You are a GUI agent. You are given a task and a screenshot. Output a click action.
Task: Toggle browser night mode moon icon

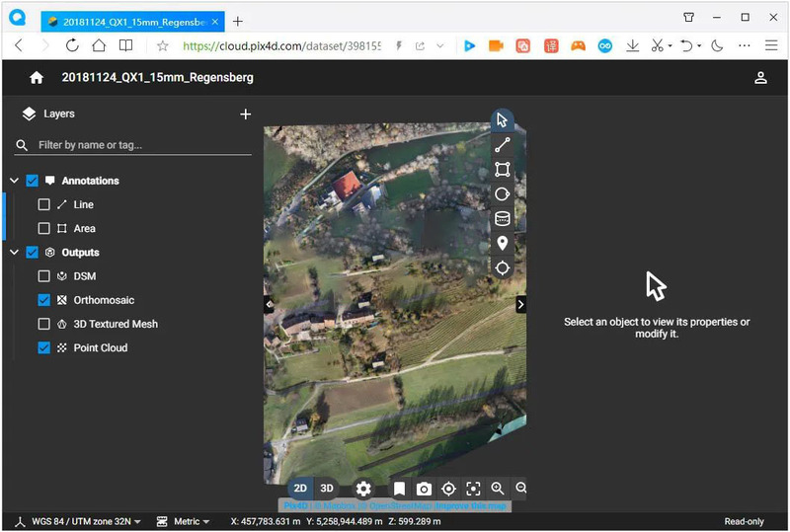click(x=717, y=45)
